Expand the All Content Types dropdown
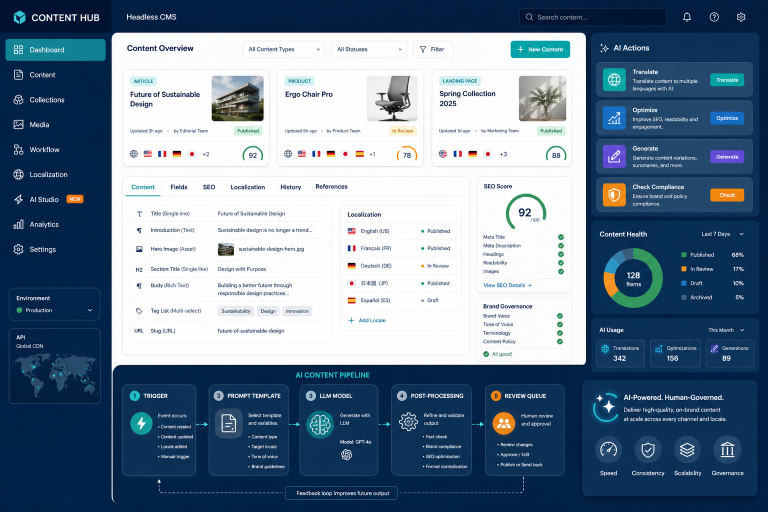 (x=284, y=49)
